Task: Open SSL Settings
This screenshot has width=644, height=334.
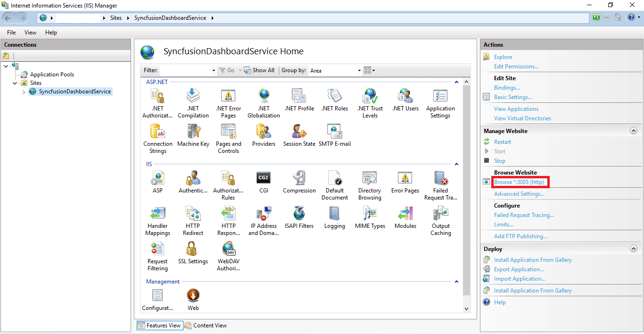Action: (193, 252)
